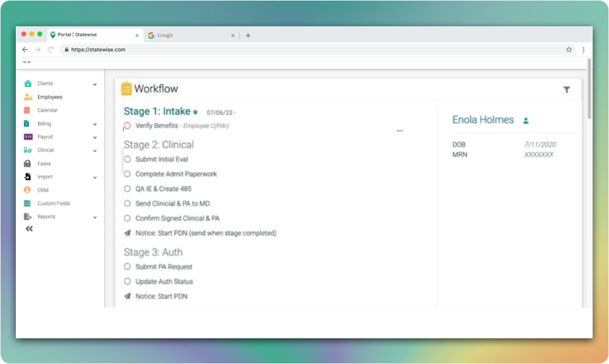Open CRM via its sidebar icon
Image resolution: width=609 pixels, height=364 pixels.
[27, 190]
